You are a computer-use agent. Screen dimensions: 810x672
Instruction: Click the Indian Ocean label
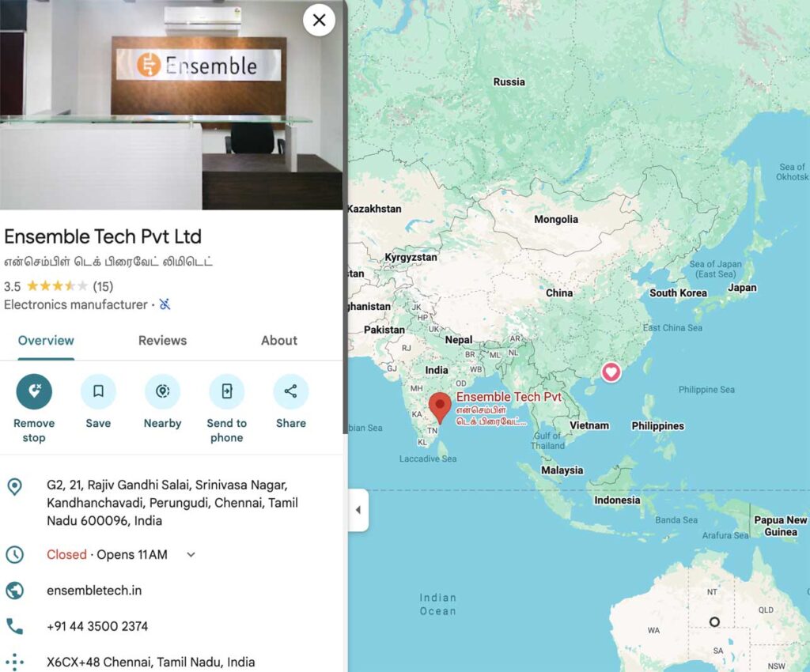click(437, 604)
